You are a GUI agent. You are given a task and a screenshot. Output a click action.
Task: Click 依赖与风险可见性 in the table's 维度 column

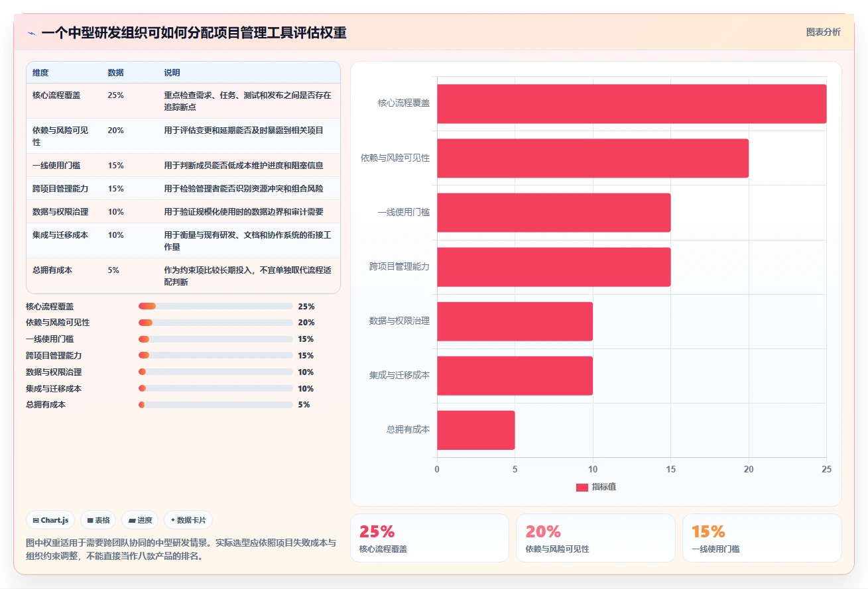(x=60, y=136)
